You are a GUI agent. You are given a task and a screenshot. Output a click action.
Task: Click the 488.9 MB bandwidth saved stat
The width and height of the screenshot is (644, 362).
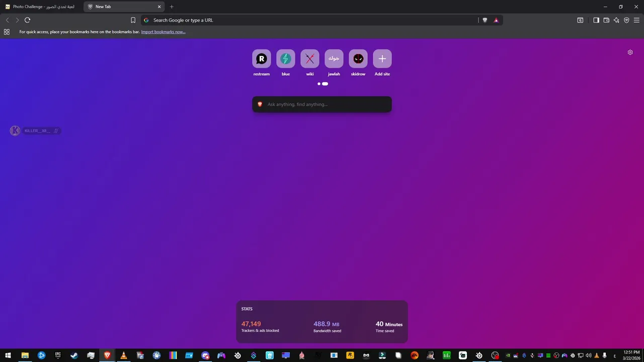click(x=327, y=327)
